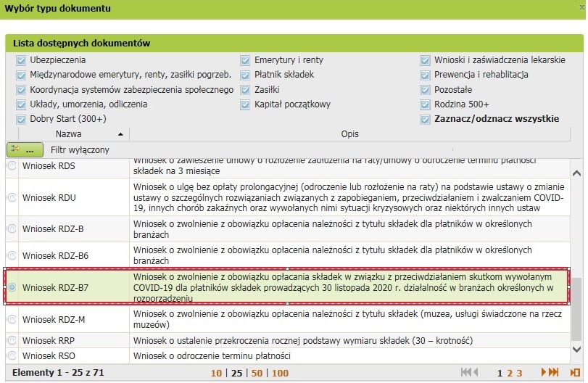
Task: Click the list scrollbar up arrow
Action: tap(576, 173)
